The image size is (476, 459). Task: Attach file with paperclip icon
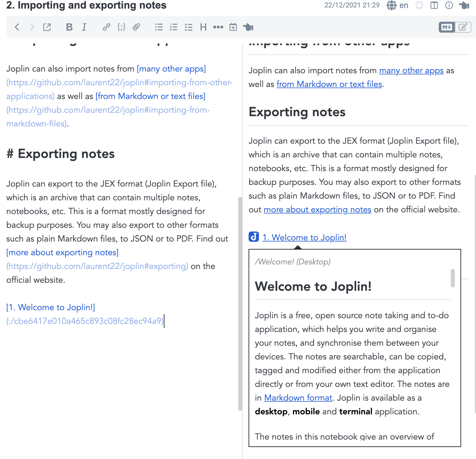pos(136,27)
